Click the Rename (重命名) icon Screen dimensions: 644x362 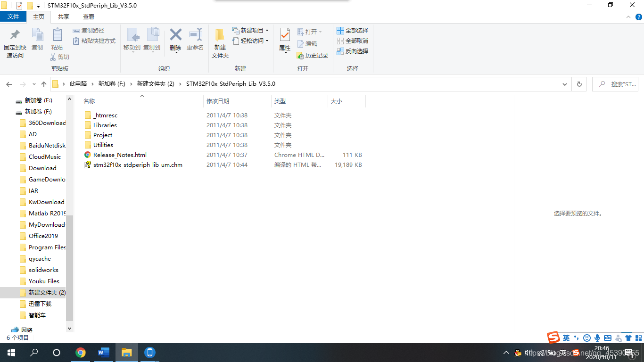click(195, 34)
